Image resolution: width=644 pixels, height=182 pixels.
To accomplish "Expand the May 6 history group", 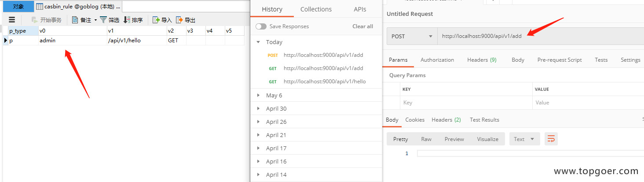I will pyautogui.click(x=258, y=95).
